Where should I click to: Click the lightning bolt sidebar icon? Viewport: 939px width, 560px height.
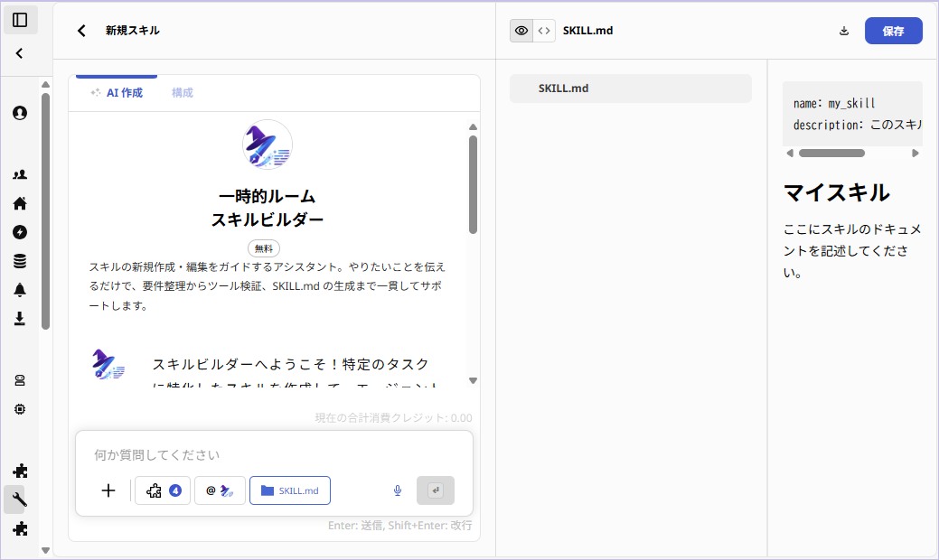[19, 232]
